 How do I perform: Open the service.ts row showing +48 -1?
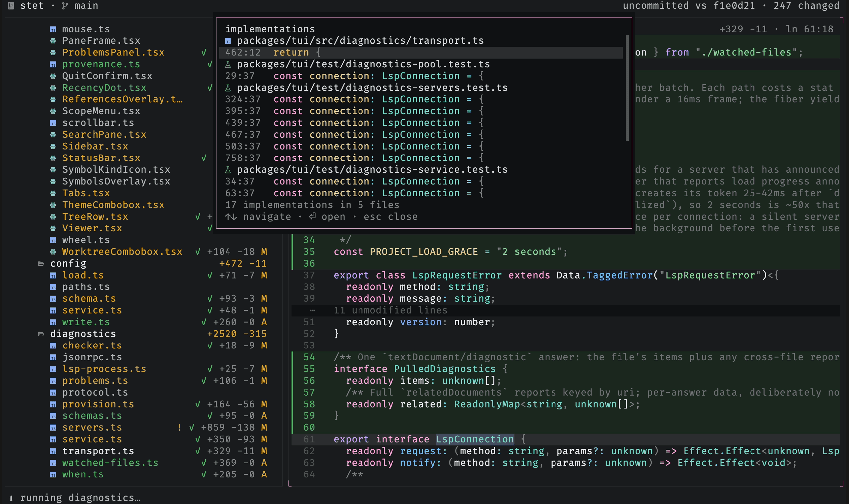[92, 310]
